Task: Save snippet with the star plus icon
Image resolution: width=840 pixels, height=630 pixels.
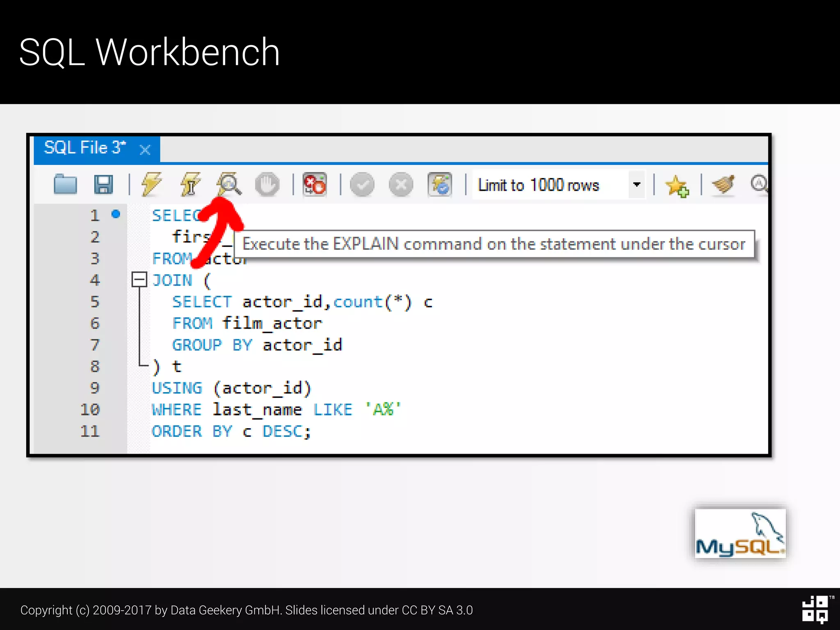Action: 677,185
